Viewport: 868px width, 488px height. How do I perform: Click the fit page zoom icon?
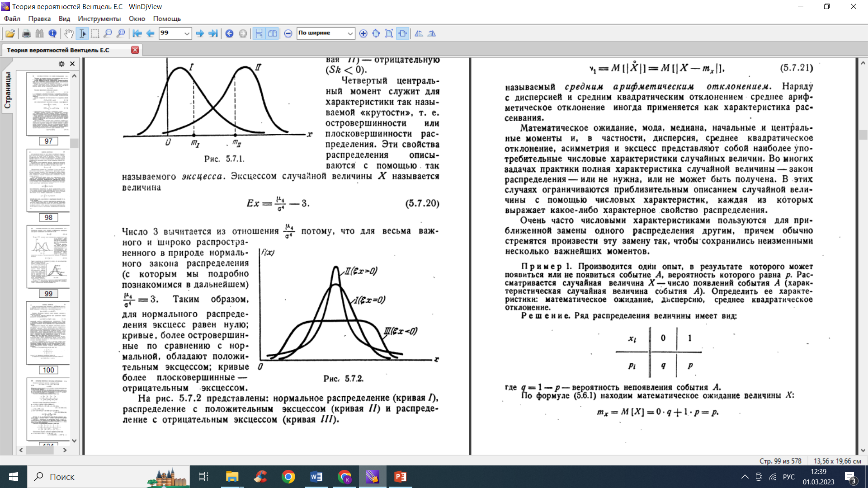click(389, 33)
